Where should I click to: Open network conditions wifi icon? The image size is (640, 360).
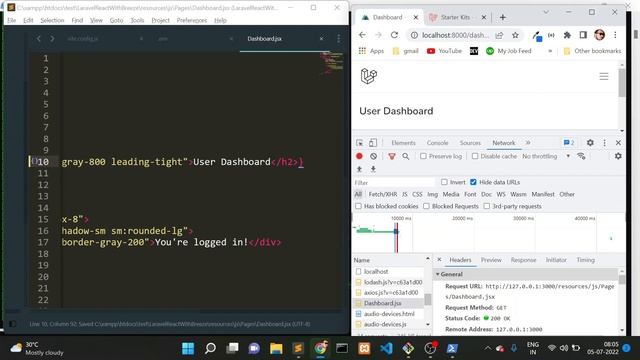point(582,156)
